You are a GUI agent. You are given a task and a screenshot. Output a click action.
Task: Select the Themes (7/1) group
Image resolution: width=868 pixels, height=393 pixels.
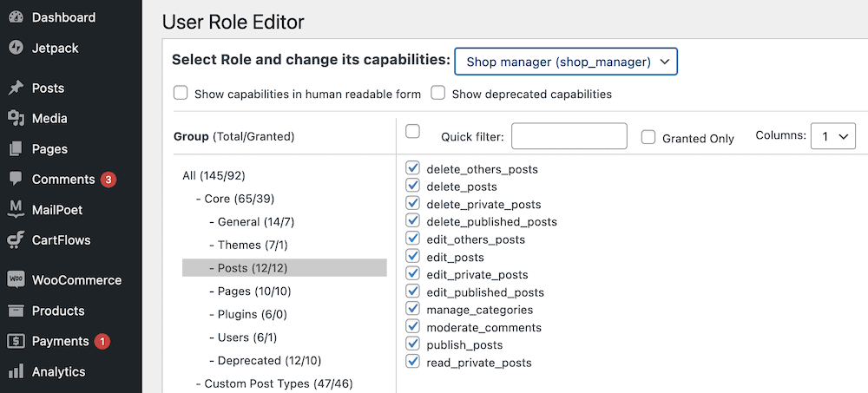click(248, 245)
